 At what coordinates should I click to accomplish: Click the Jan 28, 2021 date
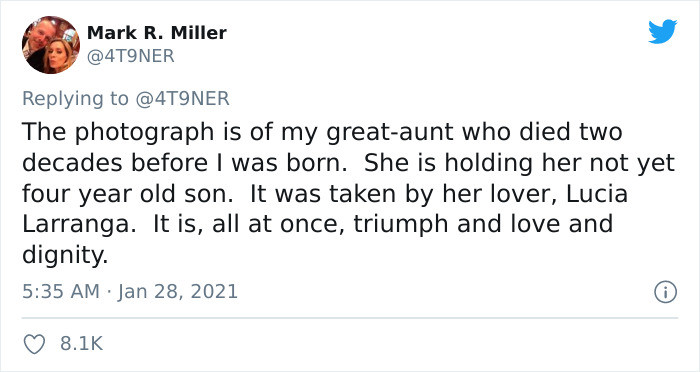[x=178, y=292]
